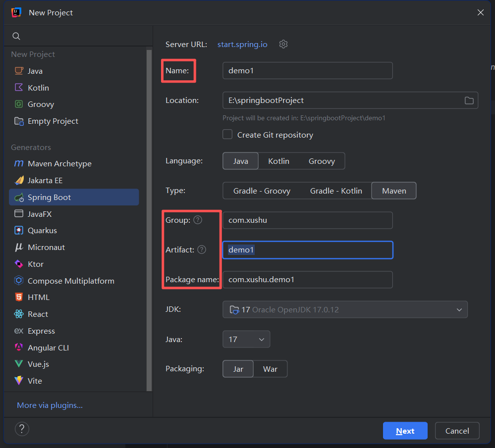Open dialog help question mark button

click(x=22, y=429)
